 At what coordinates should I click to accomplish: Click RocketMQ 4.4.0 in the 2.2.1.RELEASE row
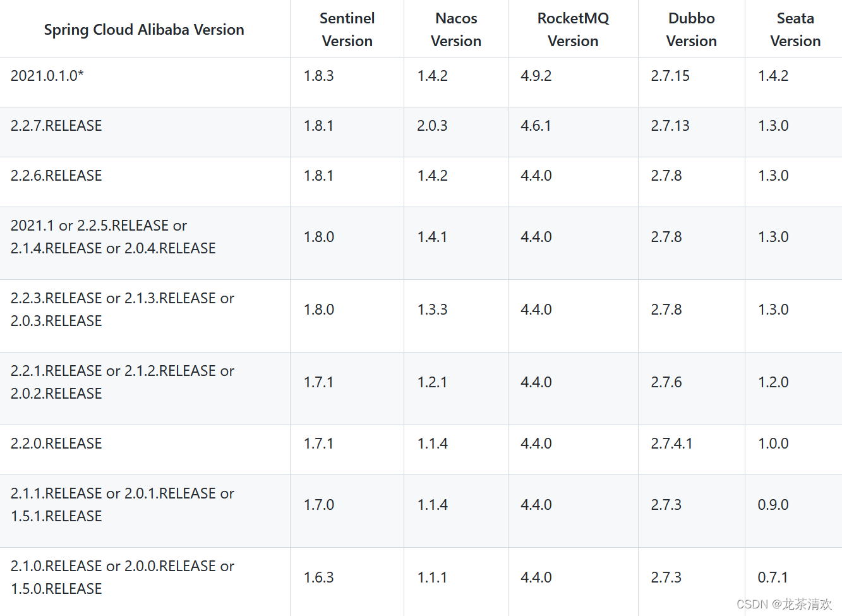pos(536,382)
